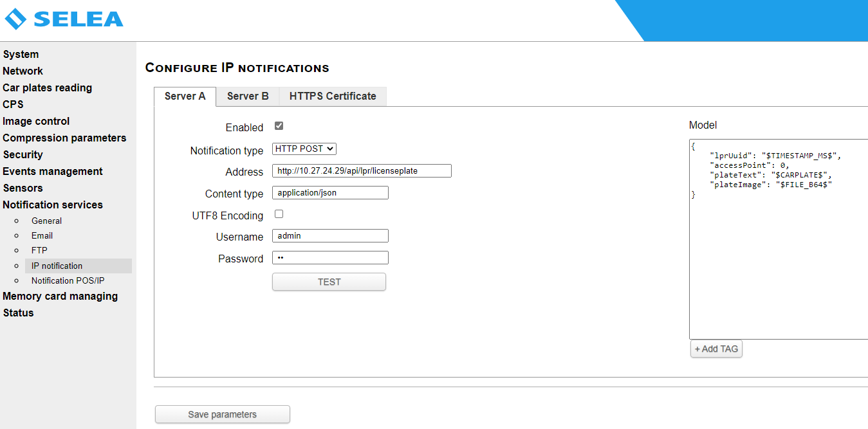
Task: Uncheck the Enabled checkbox
Action: pos(279,126)
